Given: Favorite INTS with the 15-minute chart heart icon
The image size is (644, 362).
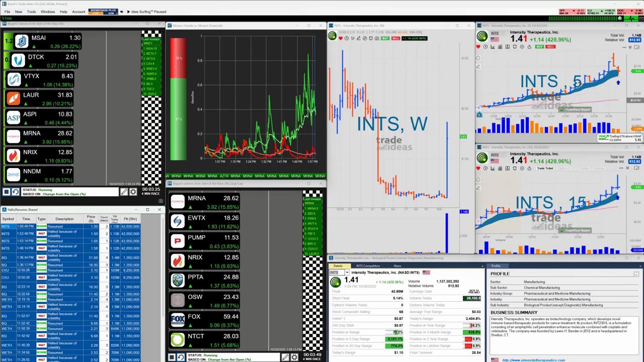Looking at the screenshot, I should 478,168.
